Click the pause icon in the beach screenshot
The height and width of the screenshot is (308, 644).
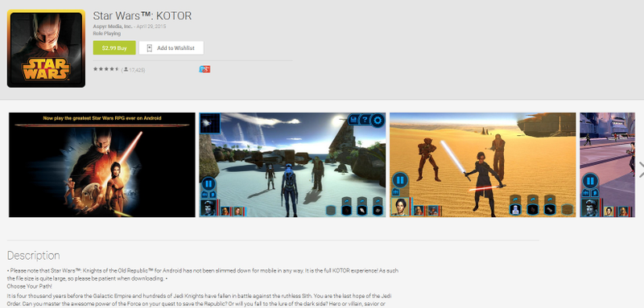(208, 183)
